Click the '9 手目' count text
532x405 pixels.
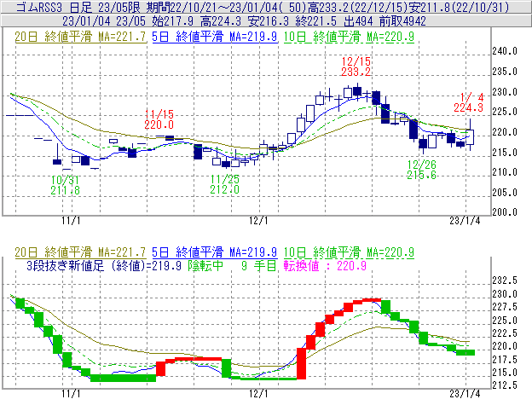[259, 265]
